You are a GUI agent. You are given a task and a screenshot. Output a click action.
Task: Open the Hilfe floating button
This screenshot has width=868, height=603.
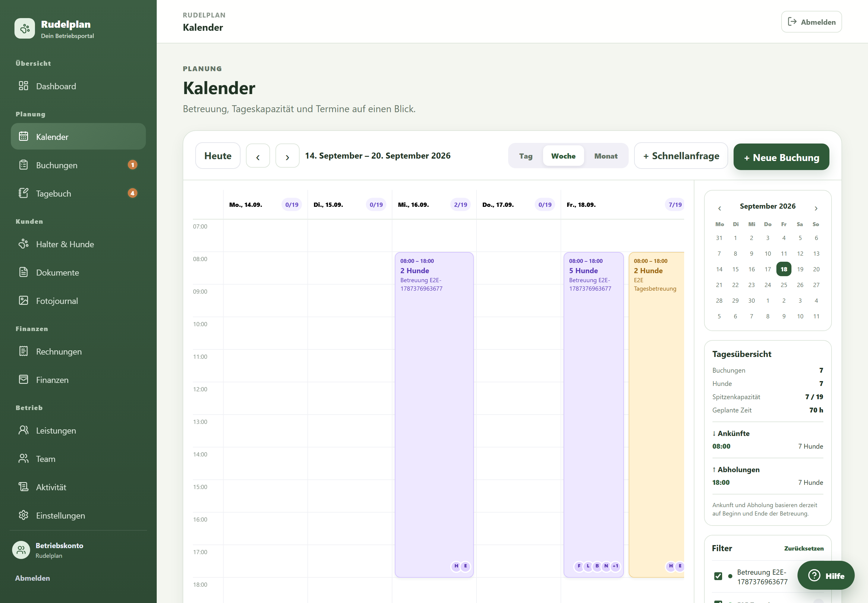826,576
